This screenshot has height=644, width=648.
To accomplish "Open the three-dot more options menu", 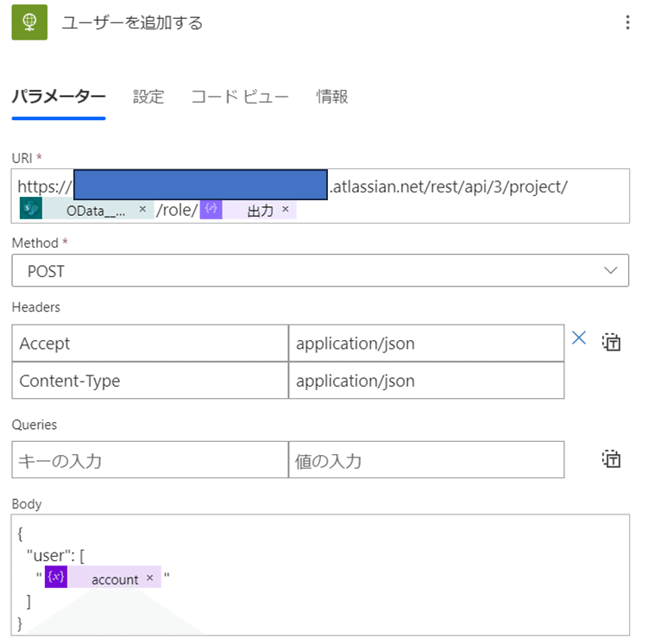I will 627,23.
